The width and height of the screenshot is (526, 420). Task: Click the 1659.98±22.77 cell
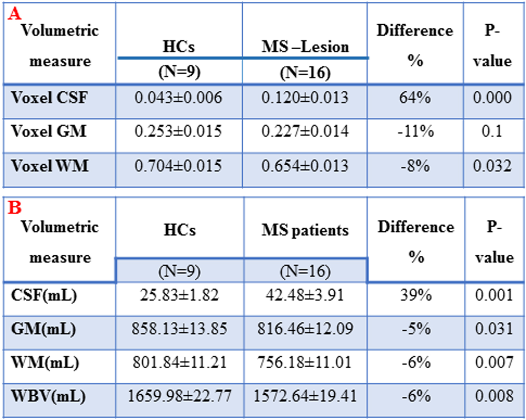(x=179, y=396)
